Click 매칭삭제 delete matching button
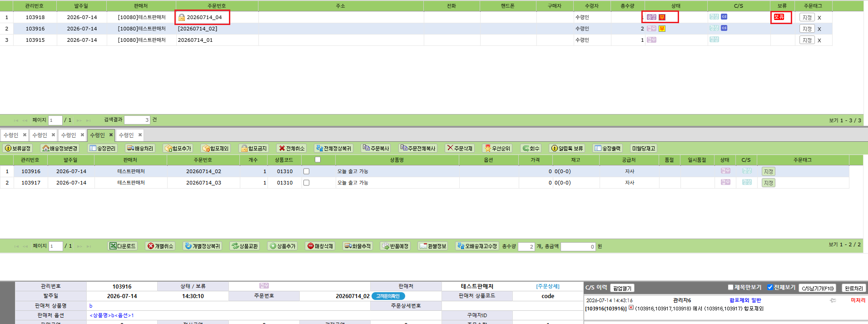The height and width of the screenshot is (324, 868). [320, 246]
